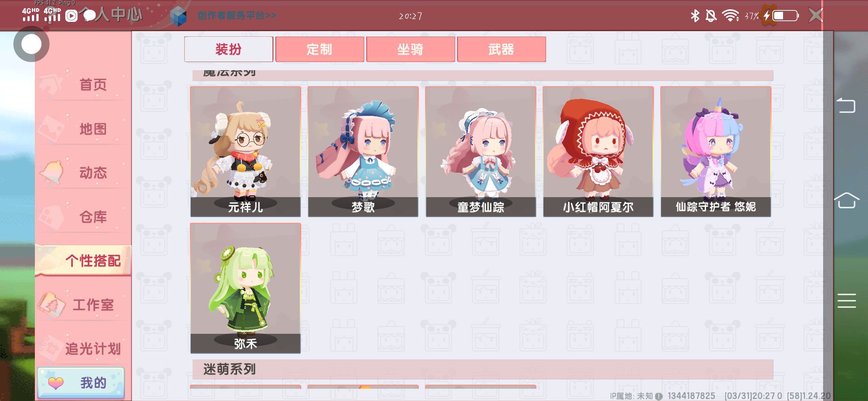Open the 地图 map sidebar item
Viewport: 868px width, 401px height.
coord(83,129)
